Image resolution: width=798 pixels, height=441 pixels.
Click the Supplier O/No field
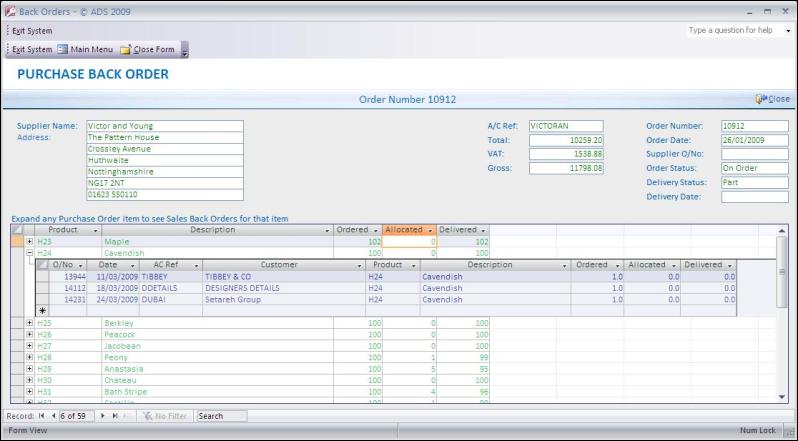[x=754, y=154]
